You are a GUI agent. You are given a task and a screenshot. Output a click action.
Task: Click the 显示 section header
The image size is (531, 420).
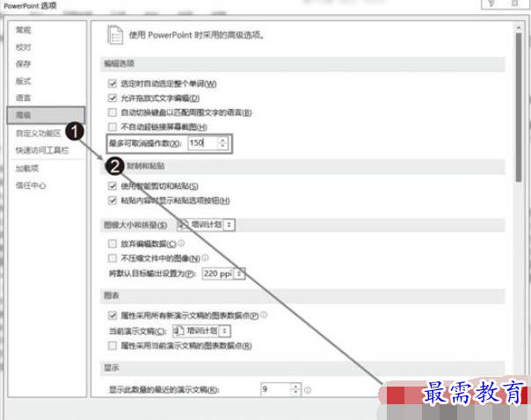[302, 368]
